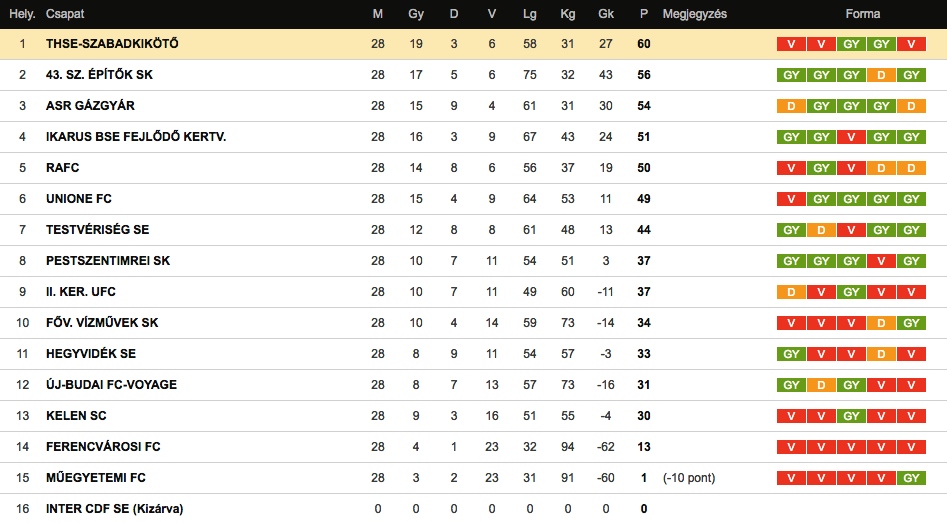Sort the table by the P points column header

tap(643, 14)
